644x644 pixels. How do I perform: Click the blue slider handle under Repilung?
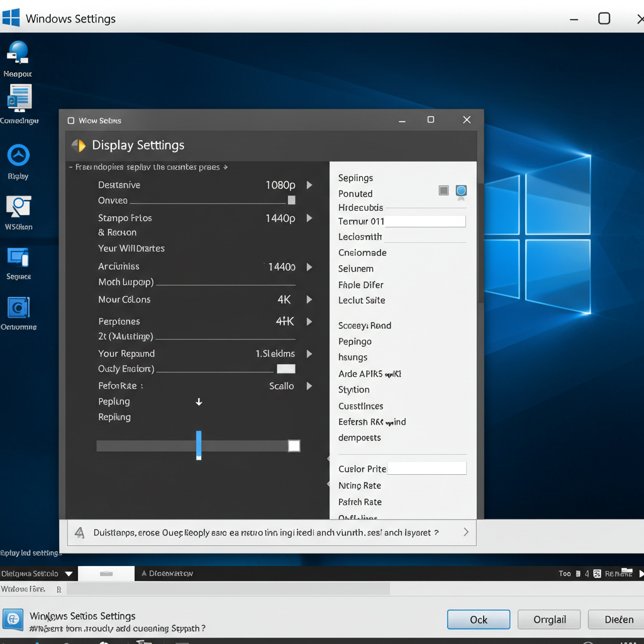199,445
